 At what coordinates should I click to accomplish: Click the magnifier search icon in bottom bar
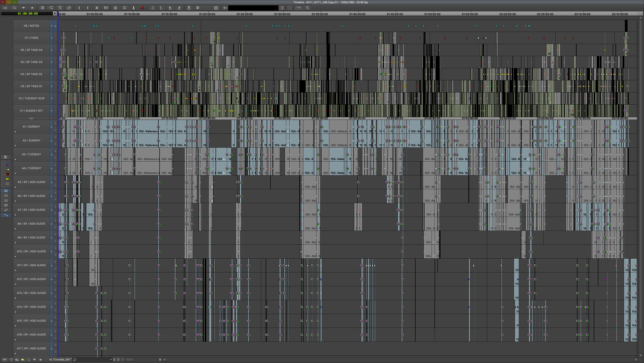click(x=75, y=359)
